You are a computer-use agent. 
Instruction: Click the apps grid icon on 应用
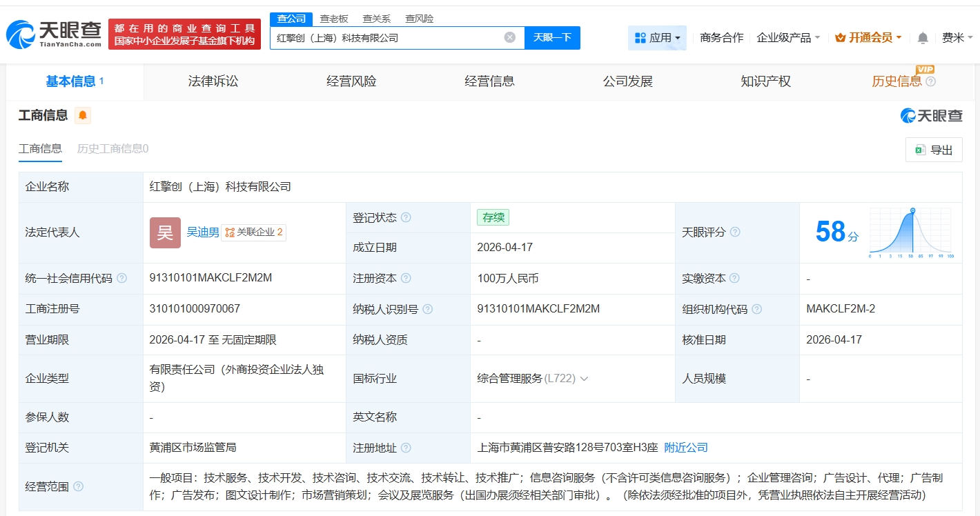pyautogui.click(x=640, y=38)
